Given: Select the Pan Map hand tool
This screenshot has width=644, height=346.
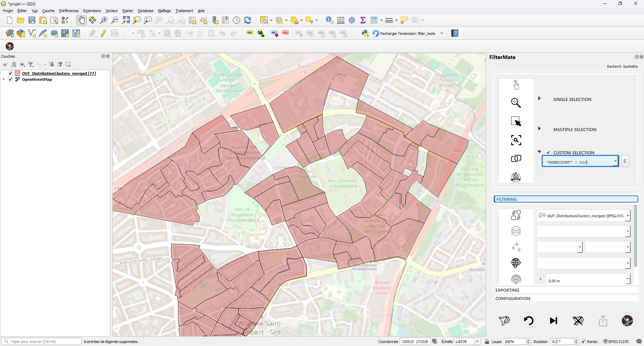Looking at the screenshot, I should click(x=82, y=20).
